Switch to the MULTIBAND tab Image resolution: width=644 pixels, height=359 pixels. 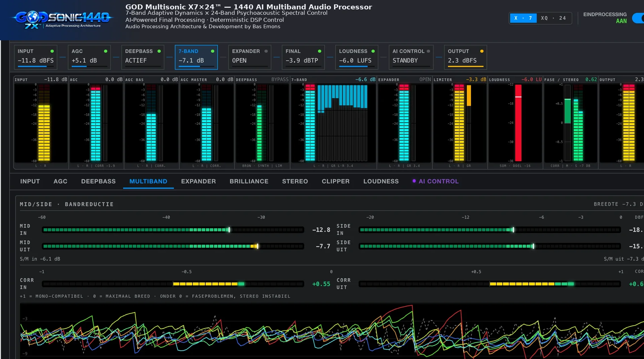pos(148,181)
